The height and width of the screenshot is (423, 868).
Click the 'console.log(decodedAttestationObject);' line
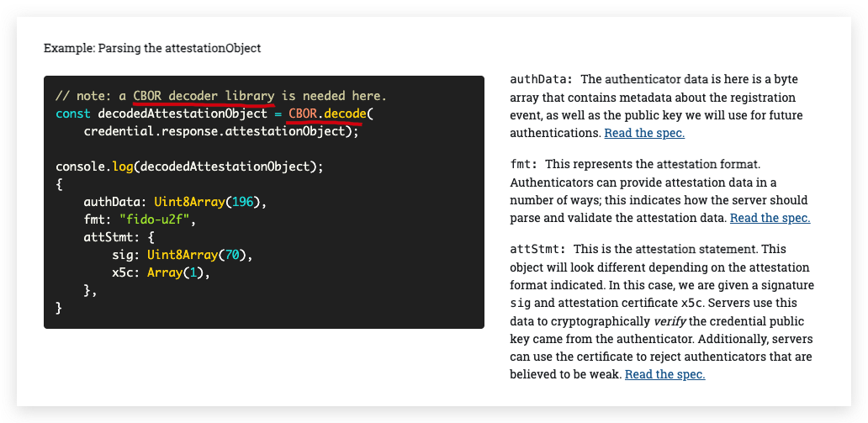pos(189,167)
